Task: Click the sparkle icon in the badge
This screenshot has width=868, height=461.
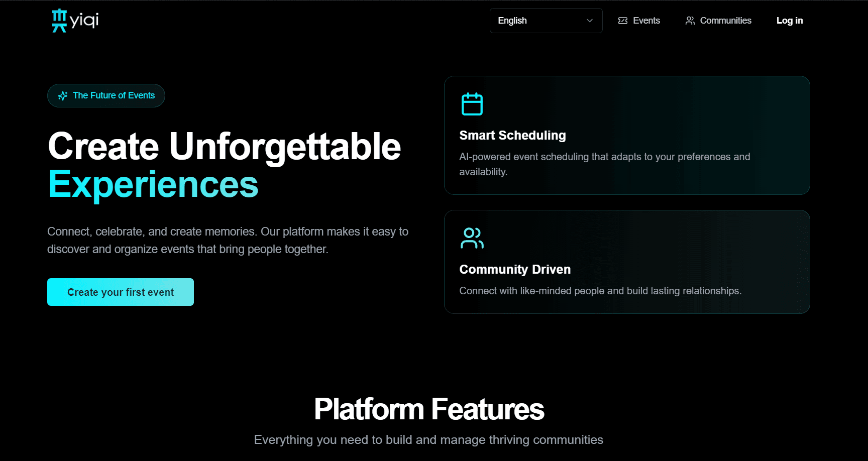Action: [x=63, y=96]
